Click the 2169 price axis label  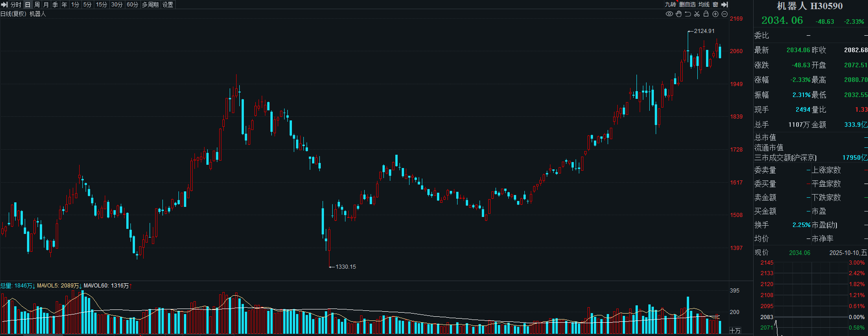(736, 19)
